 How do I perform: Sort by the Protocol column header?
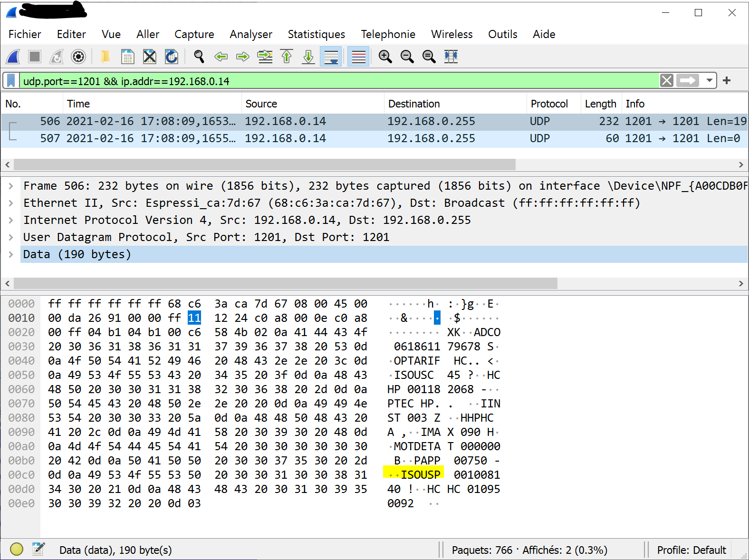554,104
